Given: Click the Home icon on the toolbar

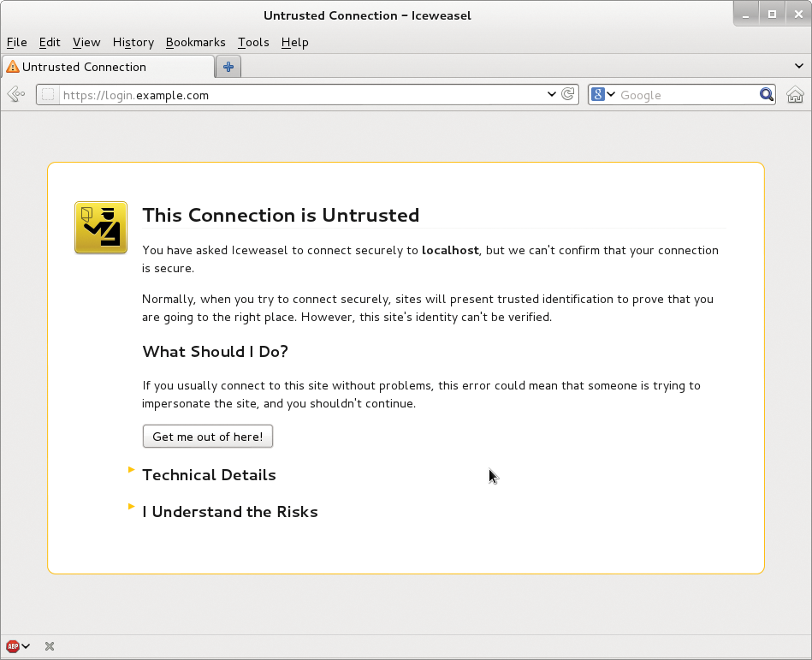Looking at the screenshot, I should coord(795,94).
